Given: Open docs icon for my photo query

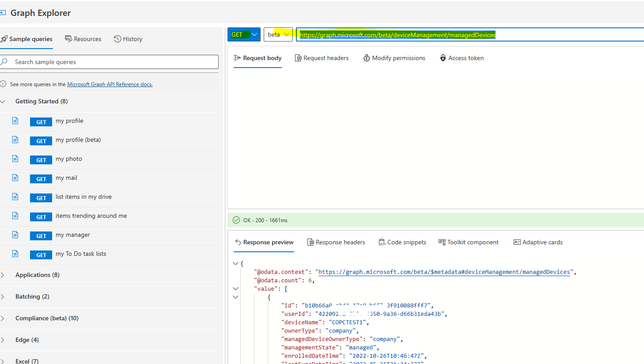Looking at the screenshot, I should (x=15, y=159).
